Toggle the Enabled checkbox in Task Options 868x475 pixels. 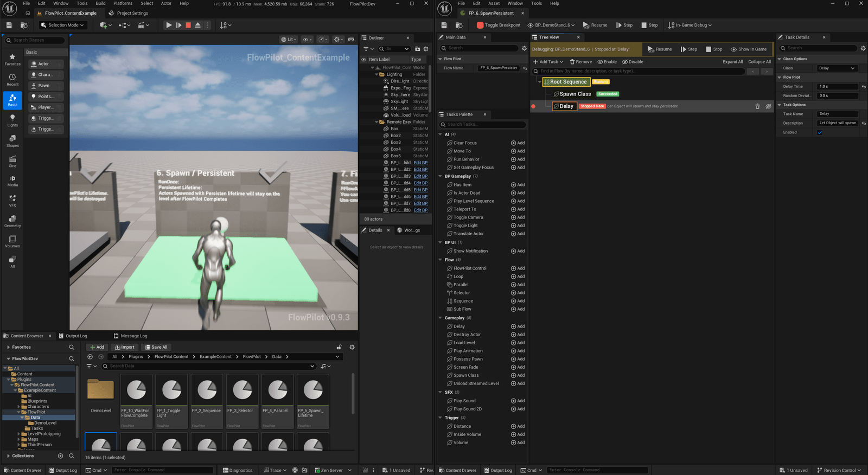(820, 132)
